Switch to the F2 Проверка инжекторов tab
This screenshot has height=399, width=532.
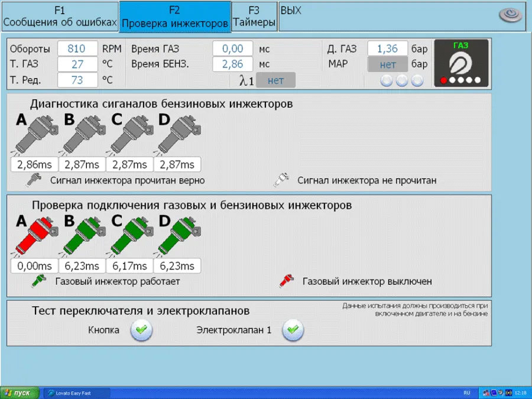tap(175, 17)
